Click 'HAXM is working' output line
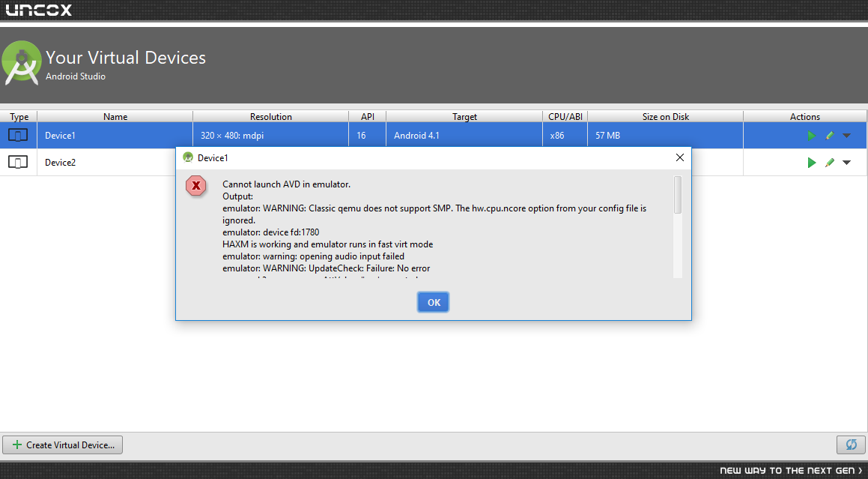868x479 pixels. (328, 244)
